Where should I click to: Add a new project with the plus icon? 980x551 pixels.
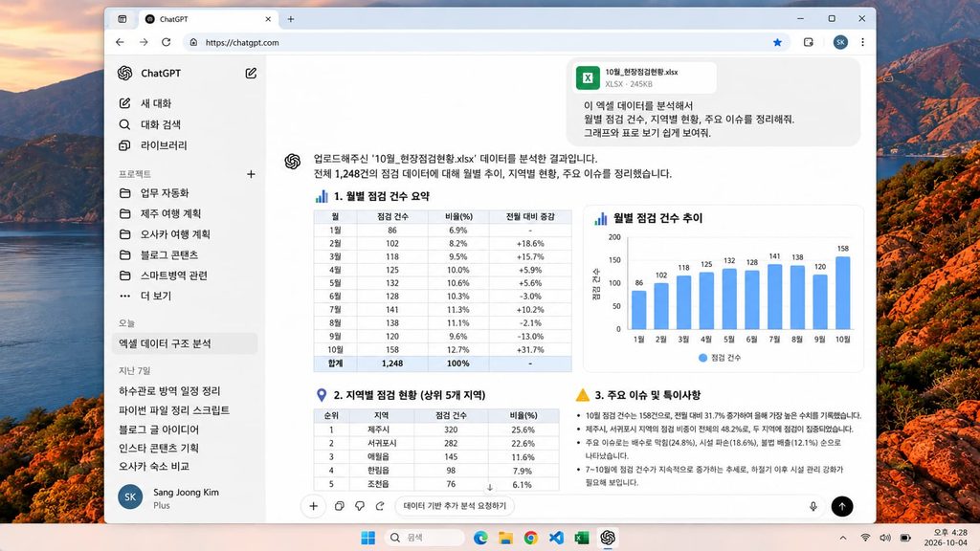251,174
